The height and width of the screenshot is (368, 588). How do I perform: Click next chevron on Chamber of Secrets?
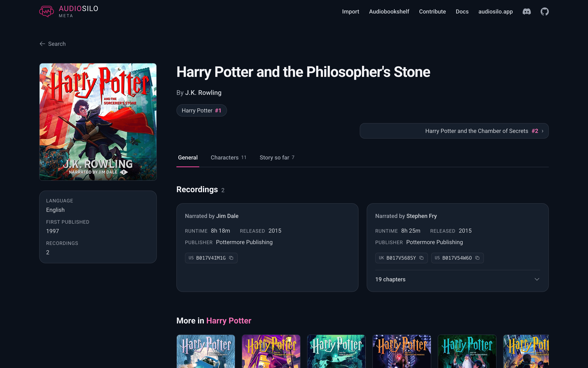pos(542,131)
